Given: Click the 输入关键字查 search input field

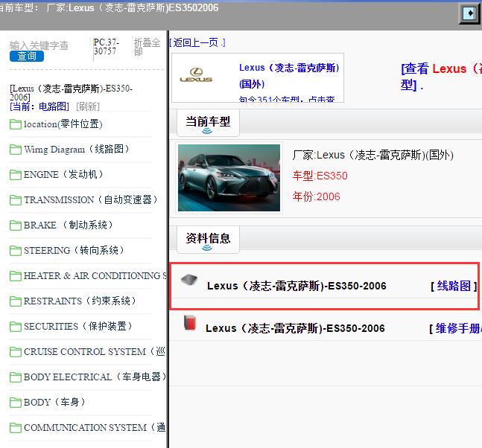Looking at the screenshot, I should coord(39,45).
